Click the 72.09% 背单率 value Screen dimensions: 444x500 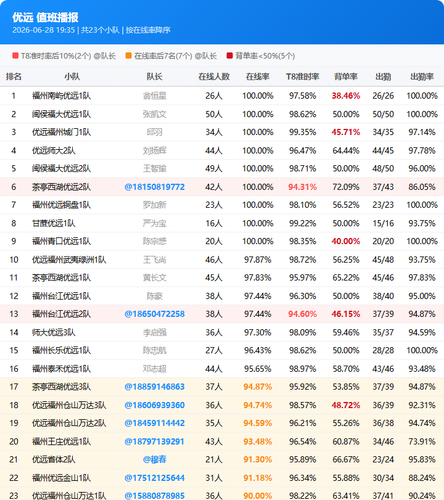tap(346, 187)
